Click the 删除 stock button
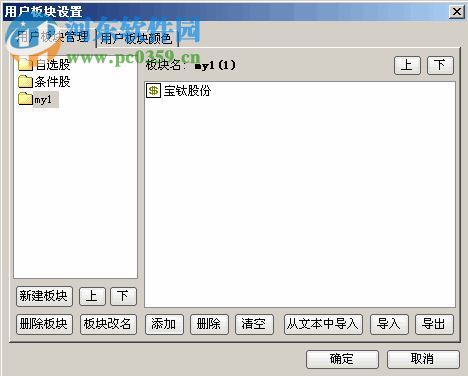468x376 pixels. (209, 324)
